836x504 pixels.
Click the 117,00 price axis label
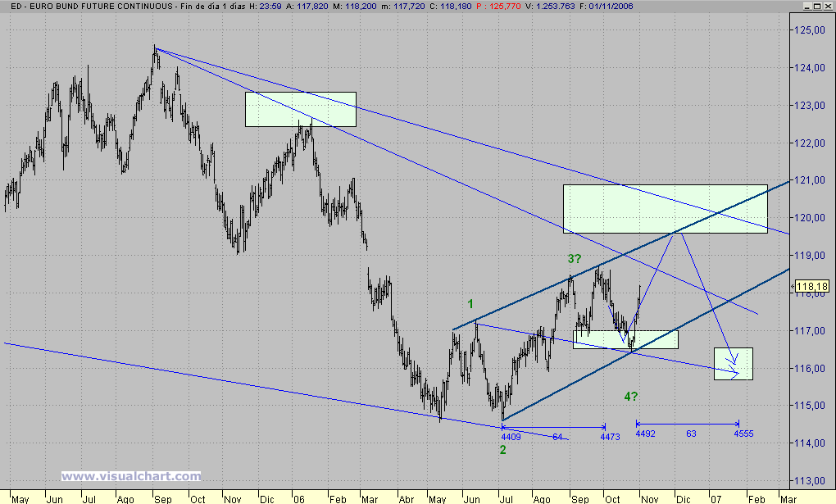pos(809,330)
